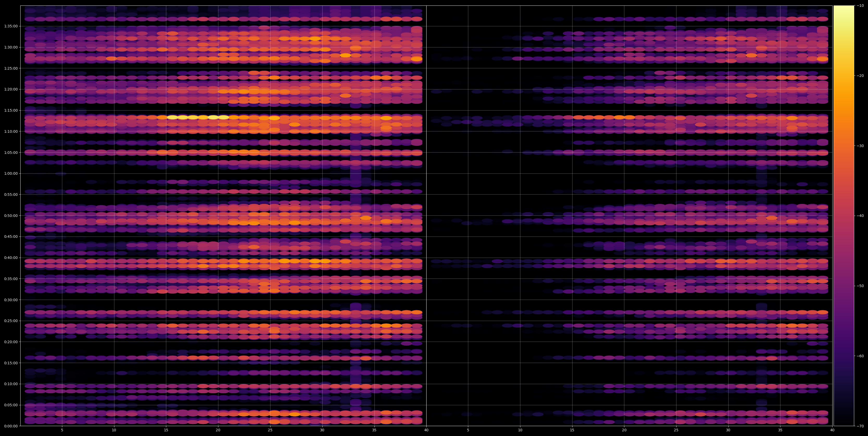Screen dimensions: 868x436
Task: Select the −20 colorbar label
Action: tap(860, 76)
